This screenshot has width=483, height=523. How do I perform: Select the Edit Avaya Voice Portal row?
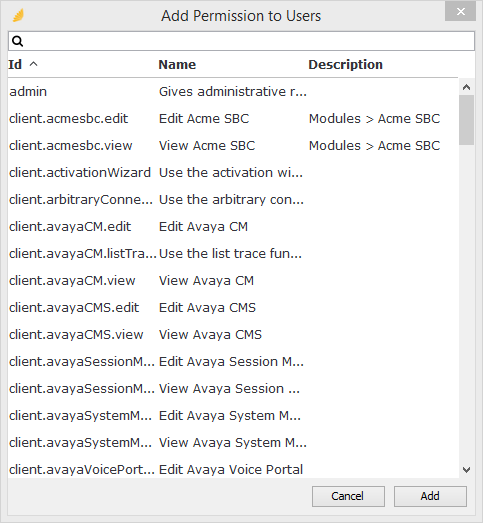pyautogui.click(x=233, y=470)
